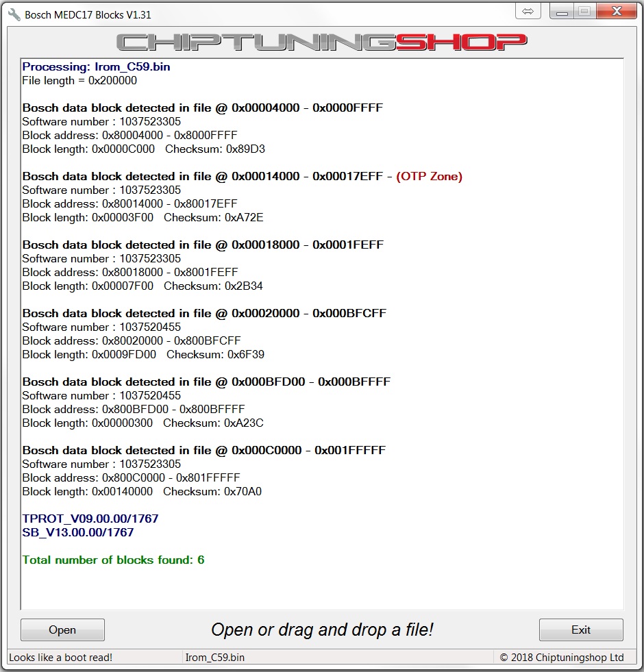644x672 pixels.
Task: Click the 'Open or drag and drop a file!' prompt
Action: point(322,630)
